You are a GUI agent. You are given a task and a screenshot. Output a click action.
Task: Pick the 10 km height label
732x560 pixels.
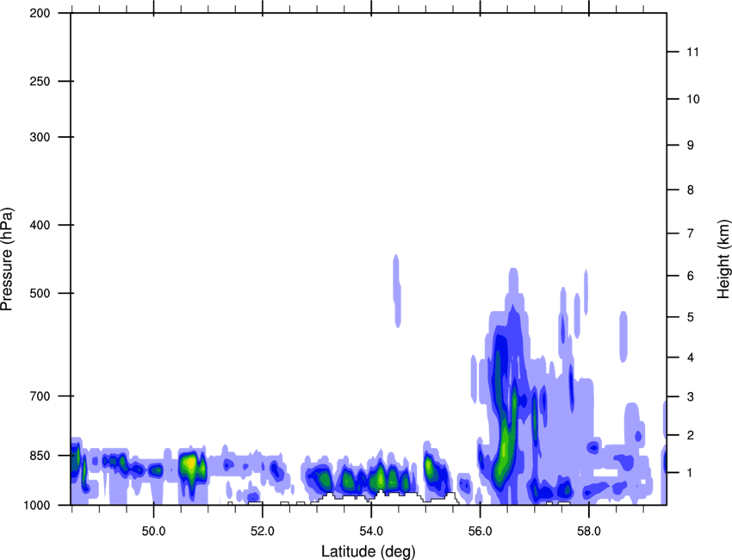click(693, 99)
